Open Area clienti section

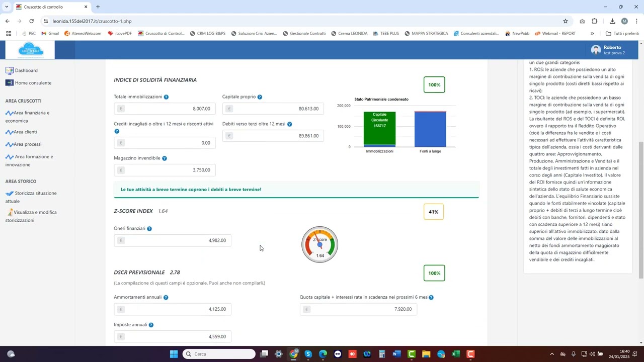[25, 132]
